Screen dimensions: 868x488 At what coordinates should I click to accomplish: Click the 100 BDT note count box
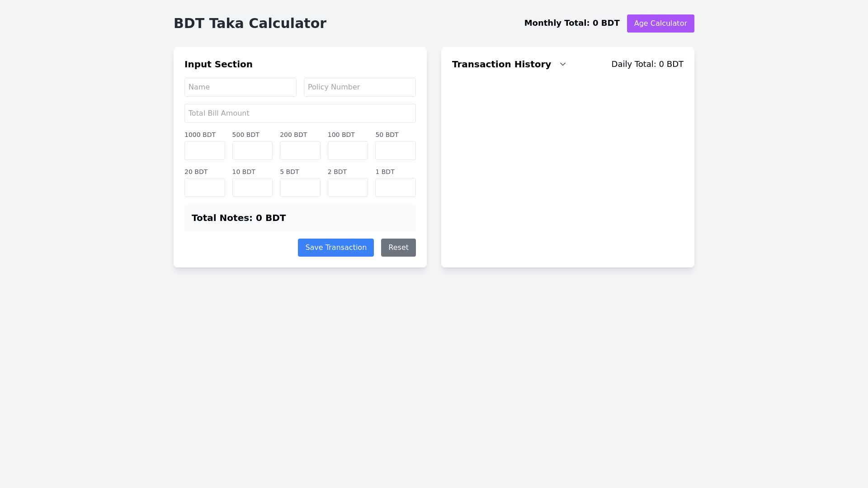tap(348, 150)
